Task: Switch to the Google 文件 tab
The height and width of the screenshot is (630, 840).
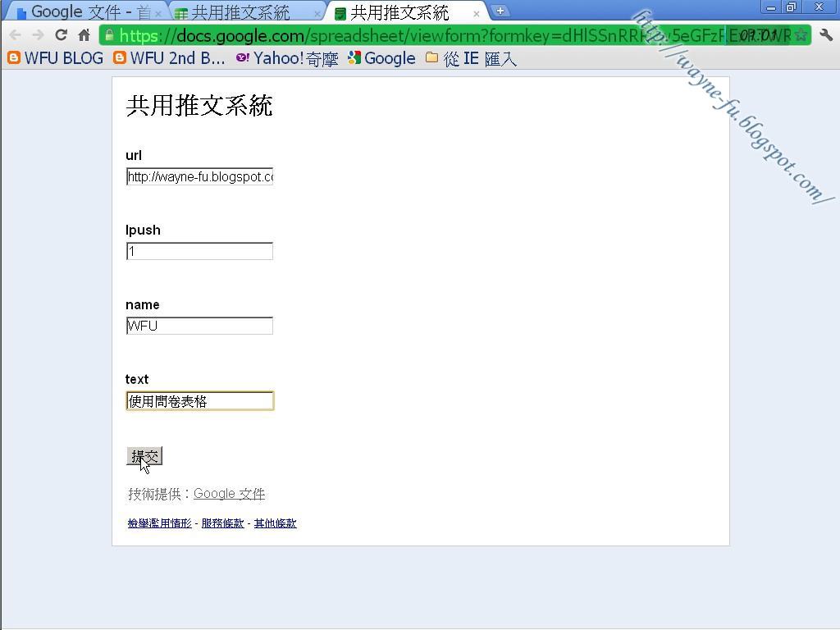Action: click(87, 11)
